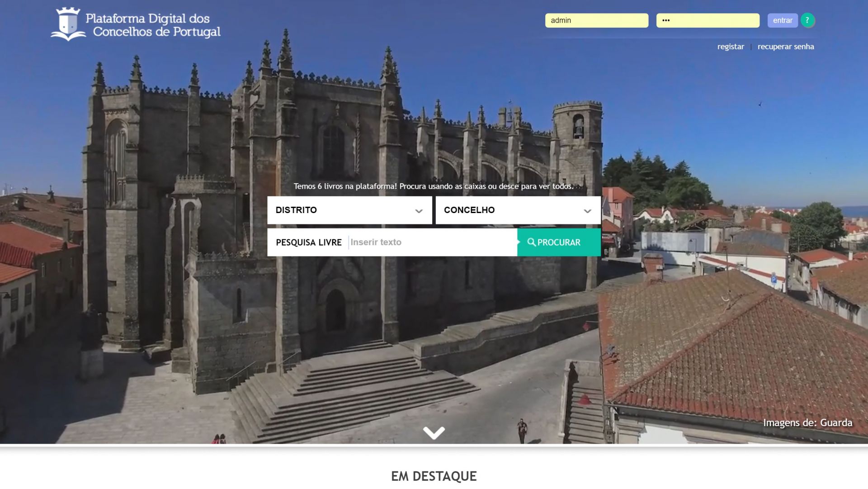Viewport: 868px width, 489px height.
Task: Click the PESQUISA LIVRE label
Action: 308,242
